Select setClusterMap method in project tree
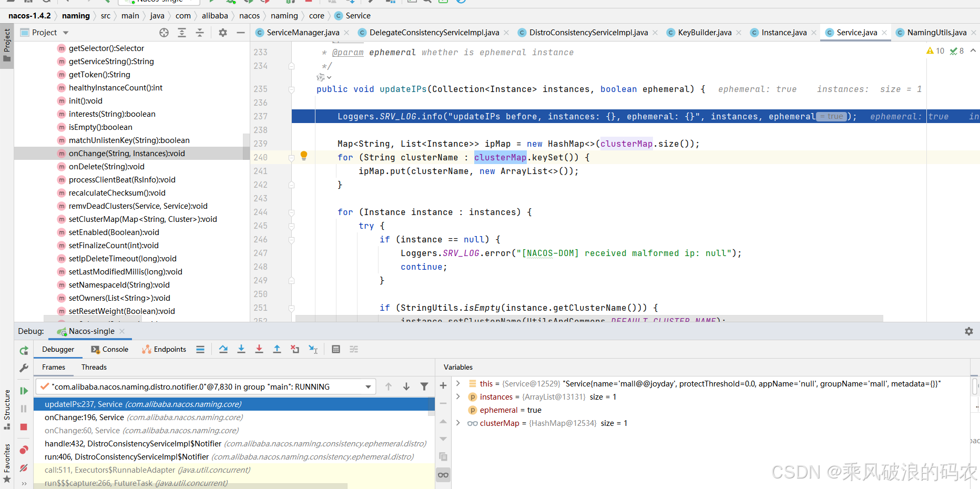 tap(142, 219)
